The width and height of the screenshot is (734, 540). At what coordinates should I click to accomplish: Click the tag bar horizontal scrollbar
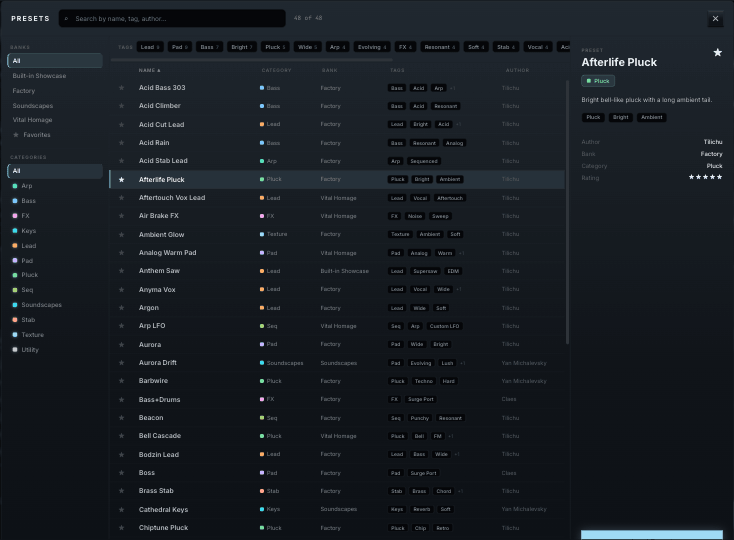click(252, 60)
